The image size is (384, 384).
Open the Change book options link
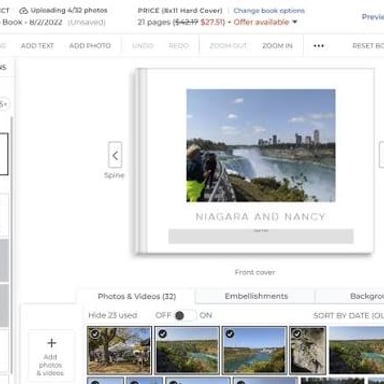(x=269, y=11)
